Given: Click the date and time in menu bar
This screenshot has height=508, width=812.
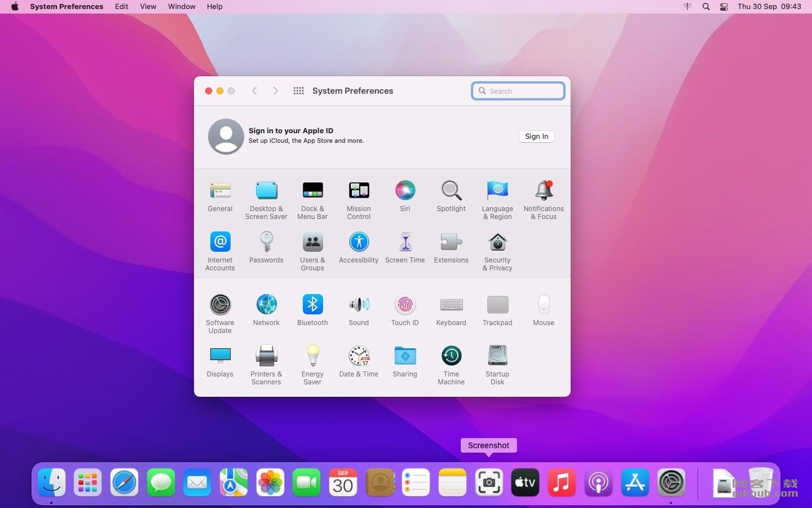Looking at the screenshot, I should click(769, 7).
